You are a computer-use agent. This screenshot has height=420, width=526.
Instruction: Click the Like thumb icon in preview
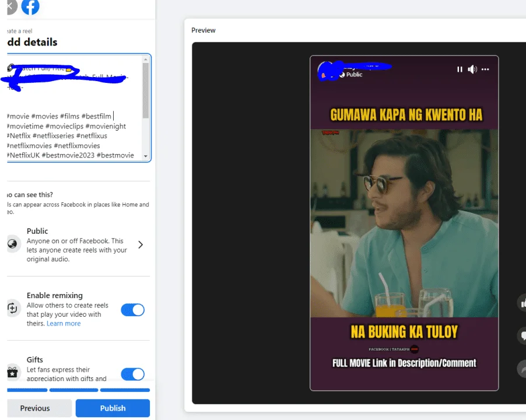[522, 303]
